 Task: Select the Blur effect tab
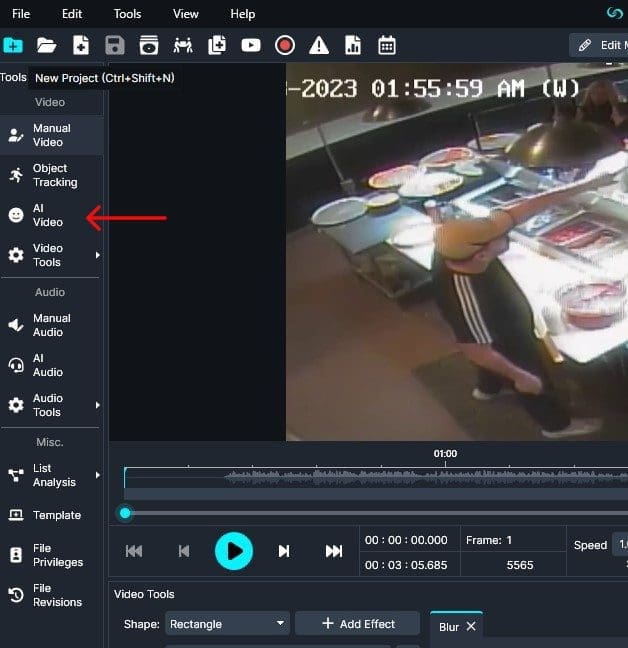coord(449,627)
